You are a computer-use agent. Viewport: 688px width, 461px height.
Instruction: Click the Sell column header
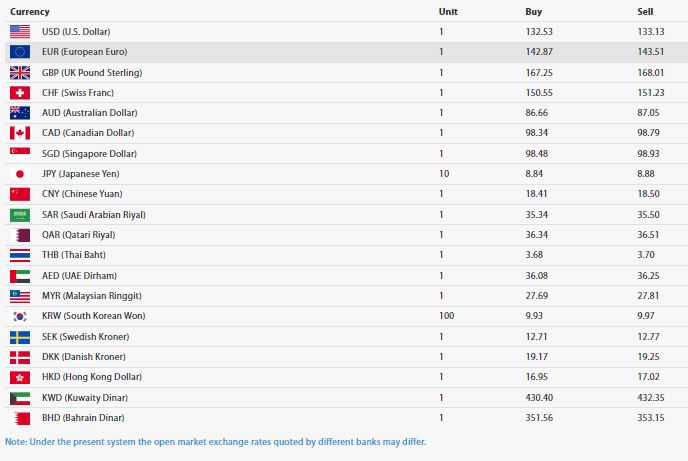(645, 12)
